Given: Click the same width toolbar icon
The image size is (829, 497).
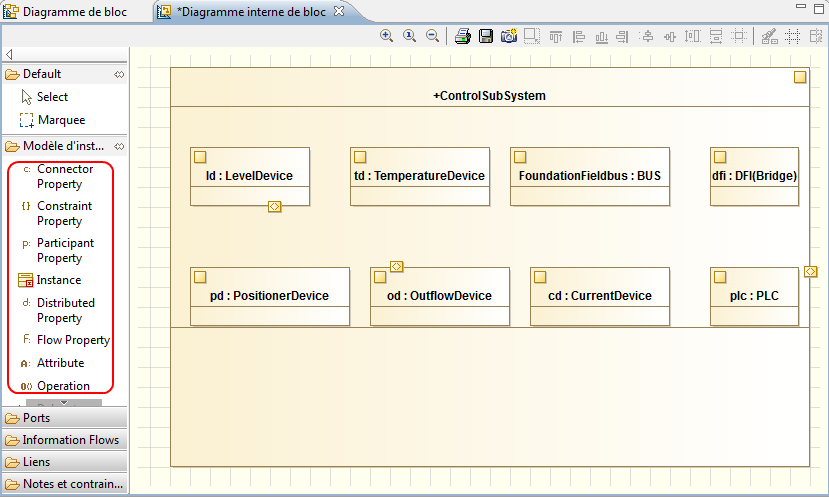Looking at the screenshot, I should pyautogui.click(x=716, y=36).
